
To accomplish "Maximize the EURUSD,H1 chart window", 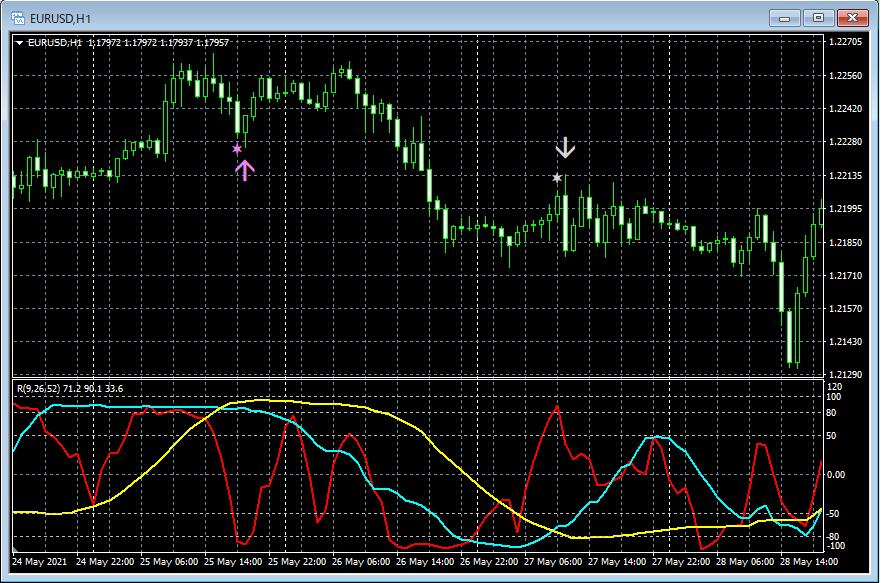I will pyautogui.click(x=819, y=17).
